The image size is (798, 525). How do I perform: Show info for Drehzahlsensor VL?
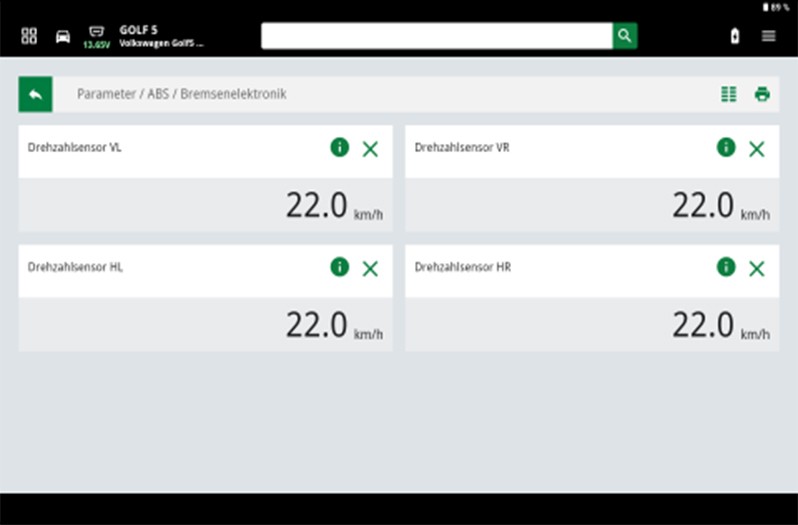click(x=340, y=148)
